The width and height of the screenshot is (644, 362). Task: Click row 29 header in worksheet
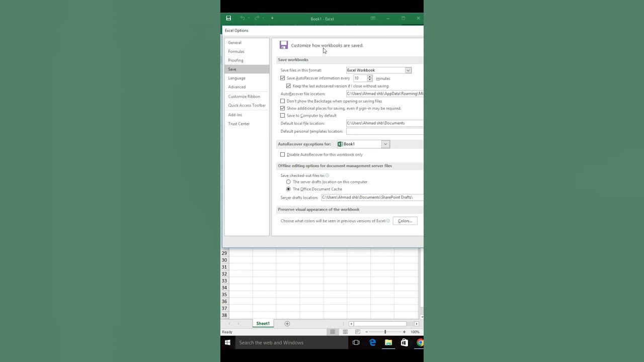pyautogui.click(x=224, y=253)
